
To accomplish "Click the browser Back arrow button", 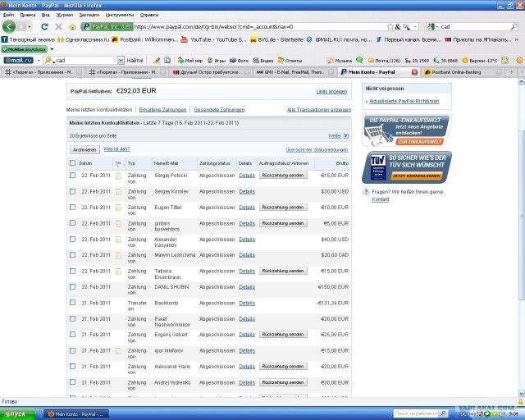I will pyautogui.click(x=9, y=26).
